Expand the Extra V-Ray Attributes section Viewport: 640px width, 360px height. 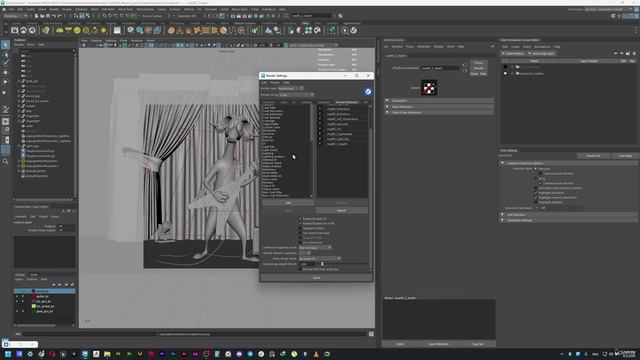click(x=440, y=112)
